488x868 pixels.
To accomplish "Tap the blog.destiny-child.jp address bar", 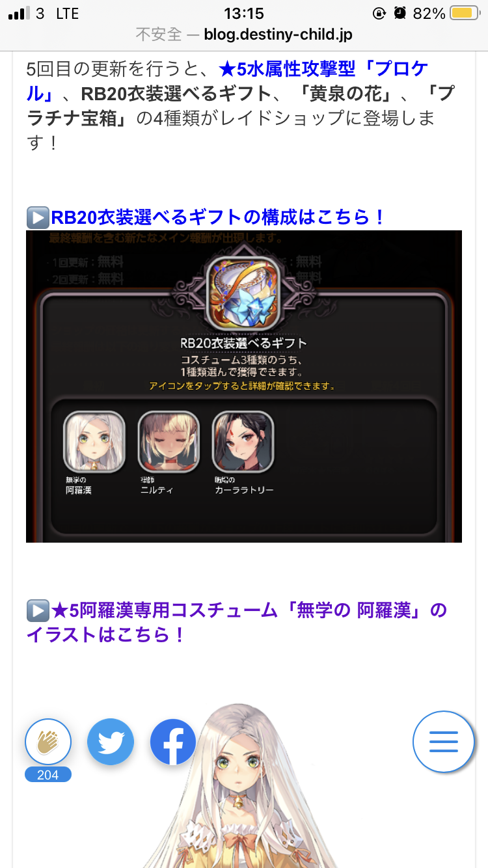I will tap(244, 34).
